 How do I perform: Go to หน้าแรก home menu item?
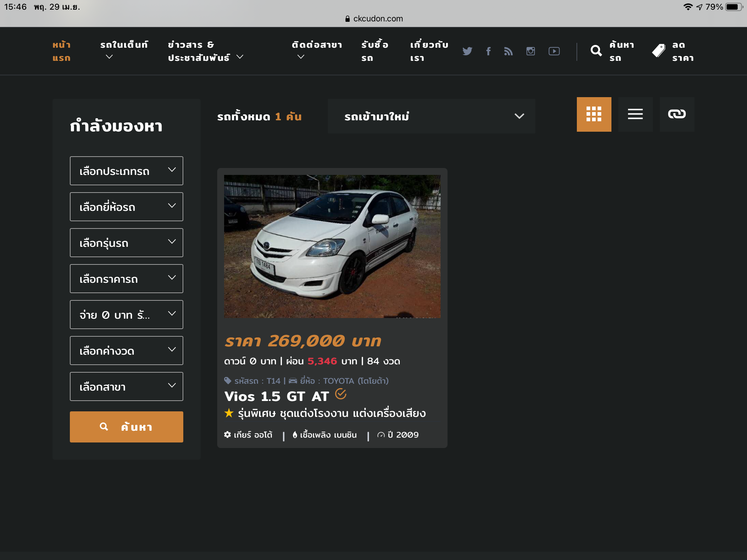(62, 51)
